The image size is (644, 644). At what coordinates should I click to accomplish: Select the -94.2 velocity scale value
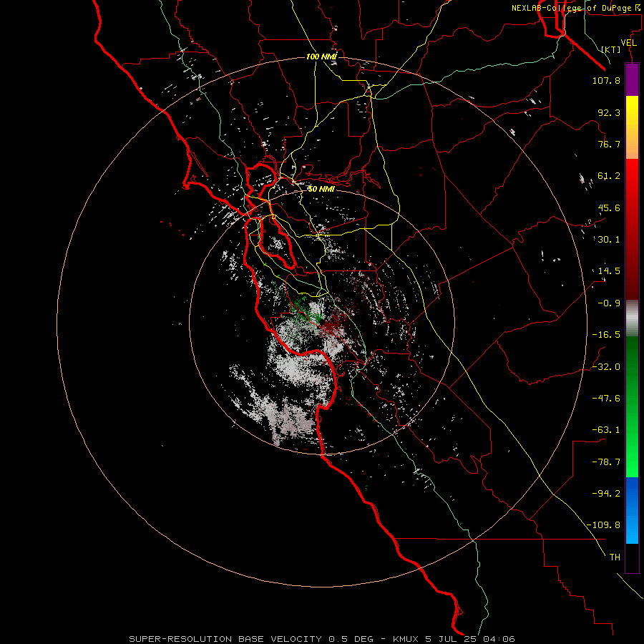coord(606,494)
